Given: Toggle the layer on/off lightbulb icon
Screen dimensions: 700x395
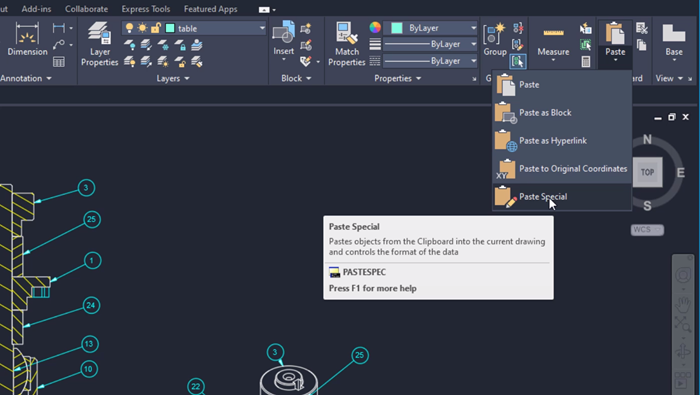Looking at the screenshot, I should (x=129, y=28).
